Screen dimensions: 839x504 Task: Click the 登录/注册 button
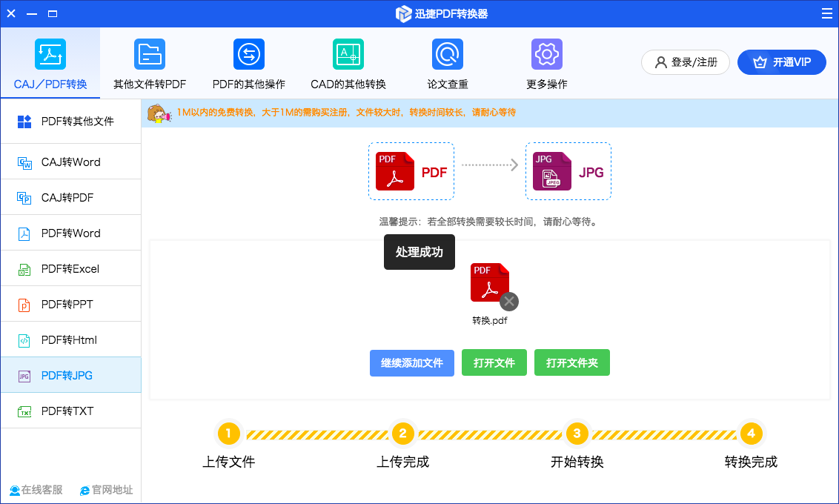[686, 62]
